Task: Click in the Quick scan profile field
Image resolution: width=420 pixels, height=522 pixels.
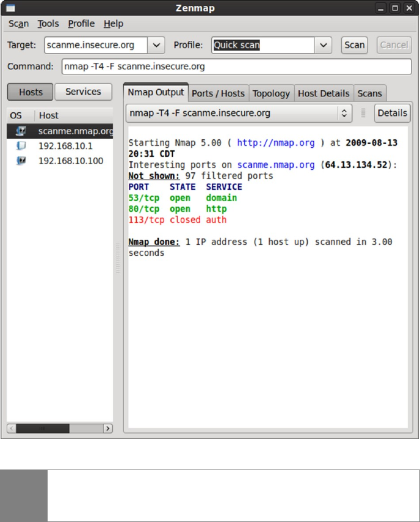Action: tap(263, 45)
